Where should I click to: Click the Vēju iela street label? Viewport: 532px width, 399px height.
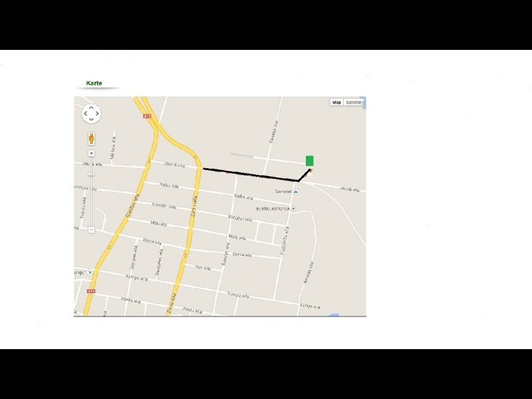(203, 268)
